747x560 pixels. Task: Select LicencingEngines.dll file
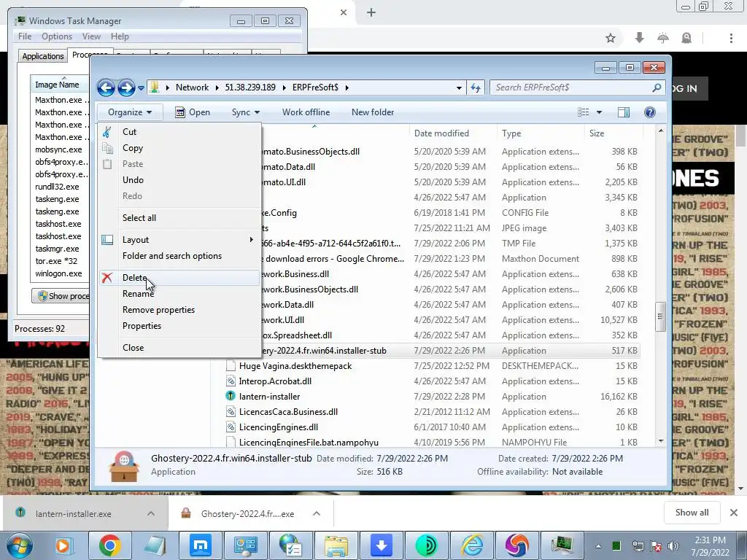coord(279,427)
